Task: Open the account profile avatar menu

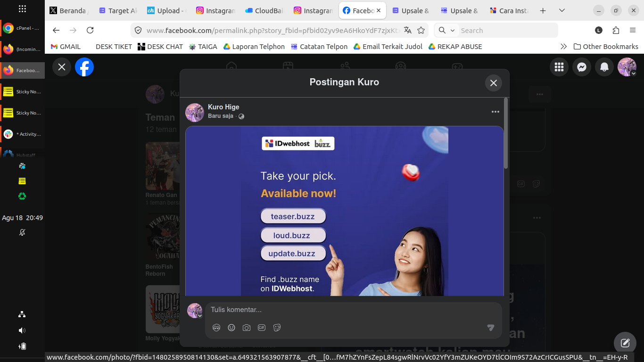Action: point(627,67)
